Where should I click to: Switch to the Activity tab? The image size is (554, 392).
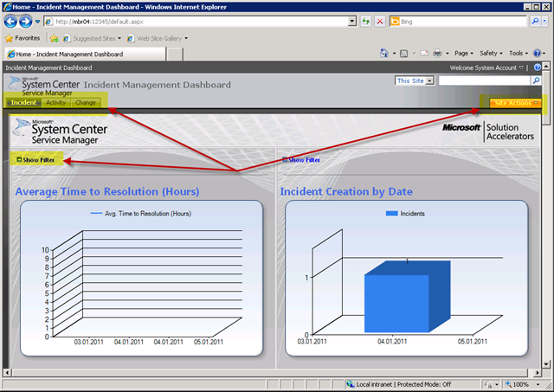click(55, 103)
